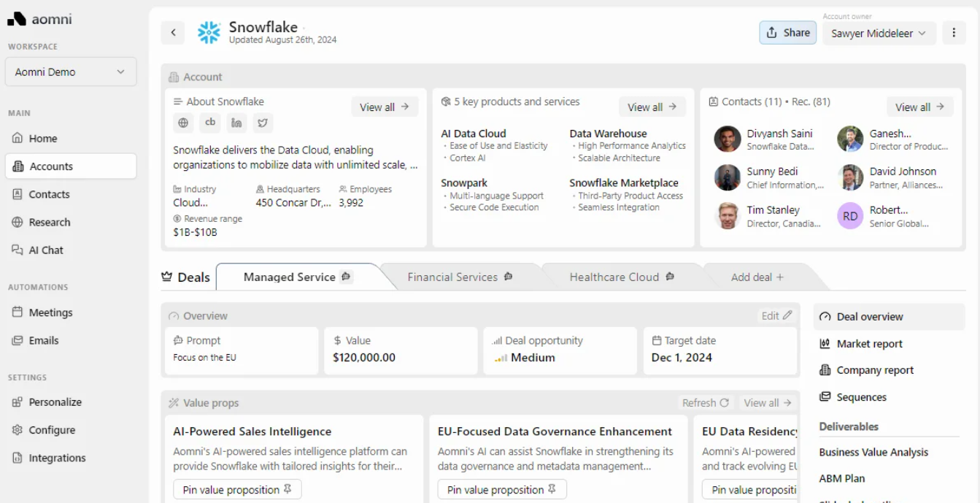Screen dimensions: 980x503
Task: Click the Snowflake company logo
Action: click(x=209, y=32)
